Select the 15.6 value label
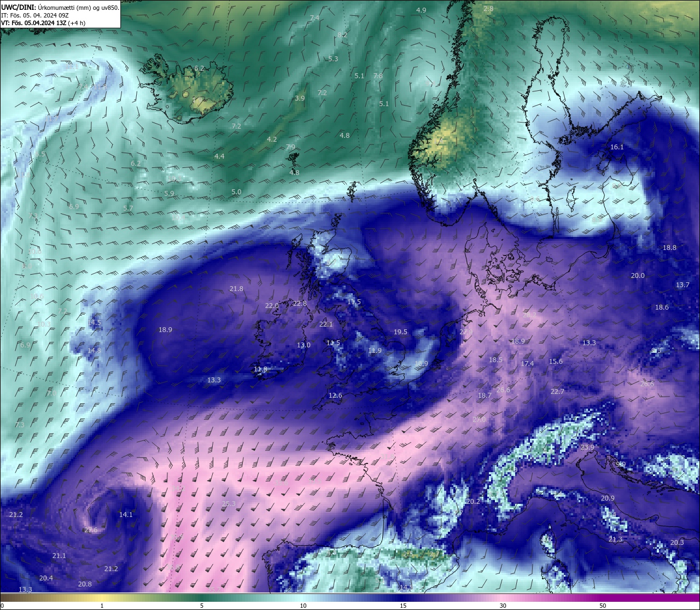Image resolution: width=700 pixels, height=610 pixels. 556,362
